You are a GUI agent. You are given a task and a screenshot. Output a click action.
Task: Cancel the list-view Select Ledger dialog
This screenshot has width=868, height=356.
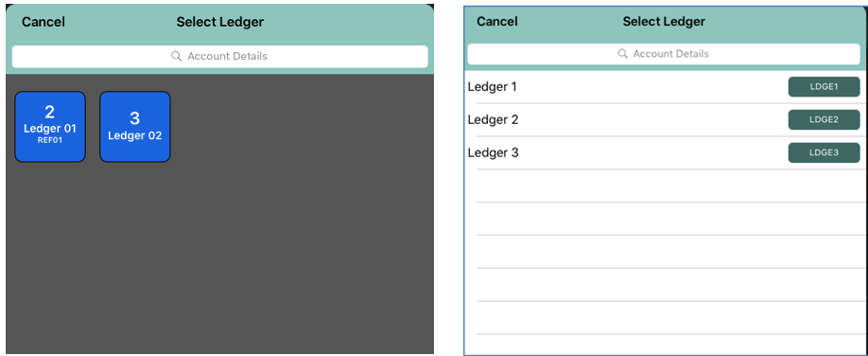[x=497, y=22]
